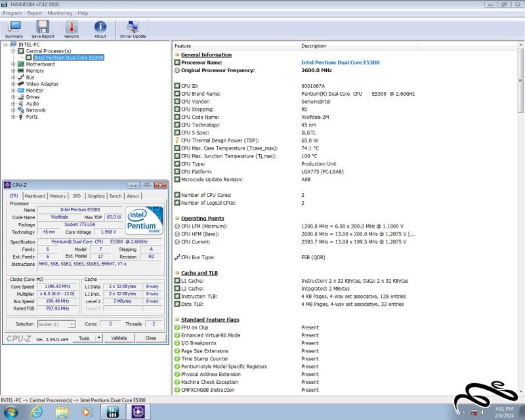Viewport: 525px width, 420px height.
Task: Click the Memory module icon in tree
Action: click(x=21, y=71)
